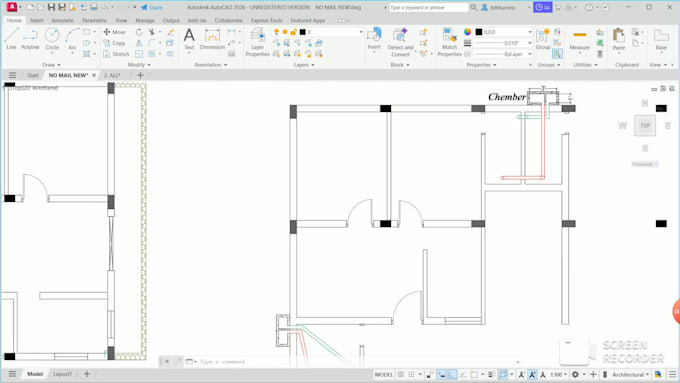This screenshot has width=680, height=383.
Task: Switch to the Start file tab
Action: point(33,75)
